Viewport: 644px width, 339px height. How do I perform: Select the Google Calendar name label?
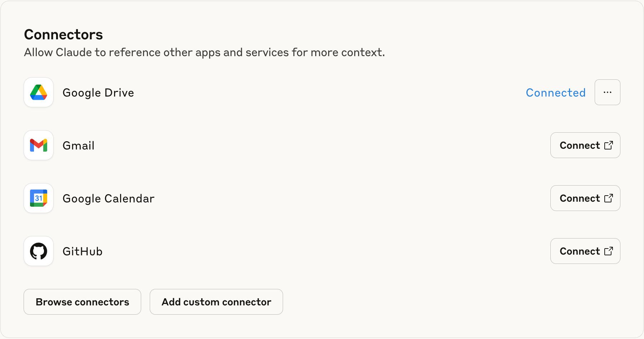tap(108, 198)
